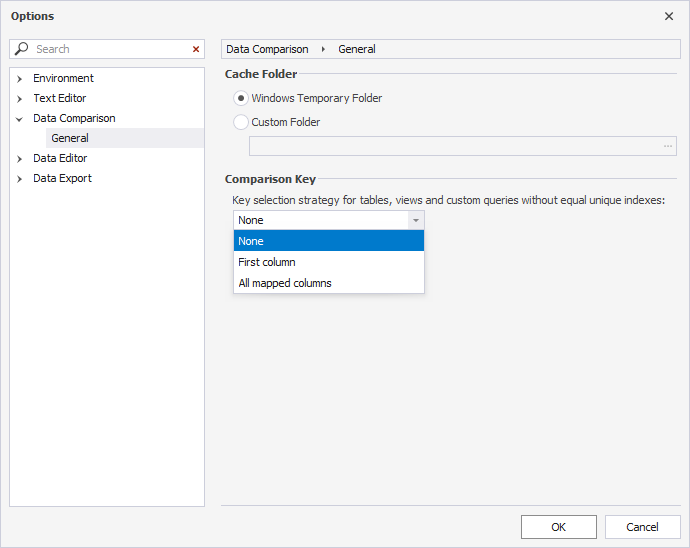Screen dimensions: 690x548
Task: Select the Data Comparison tree label
Action: pos(74,118)
